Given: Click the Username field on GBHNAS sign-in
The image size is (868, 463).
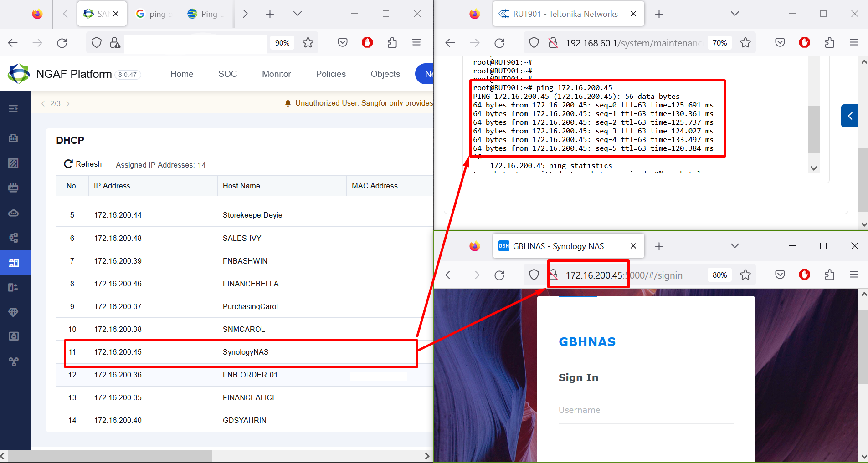Looking at the screenshot, I should 646,410.
